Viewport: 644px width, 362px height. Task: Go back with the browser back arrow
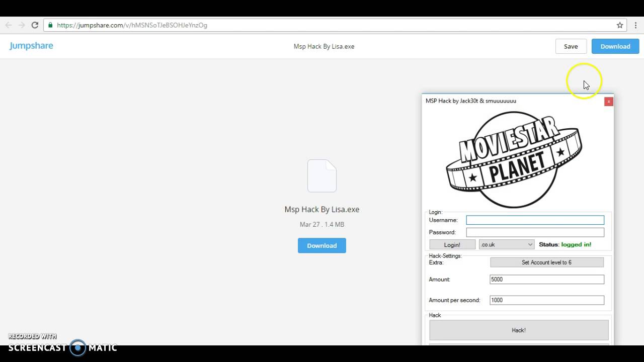click(9, 25)
